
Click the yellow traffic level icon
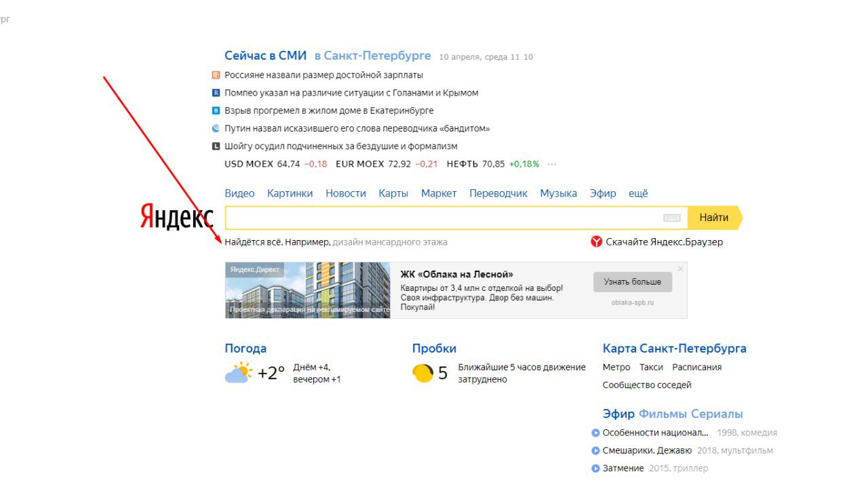point(422,373)
